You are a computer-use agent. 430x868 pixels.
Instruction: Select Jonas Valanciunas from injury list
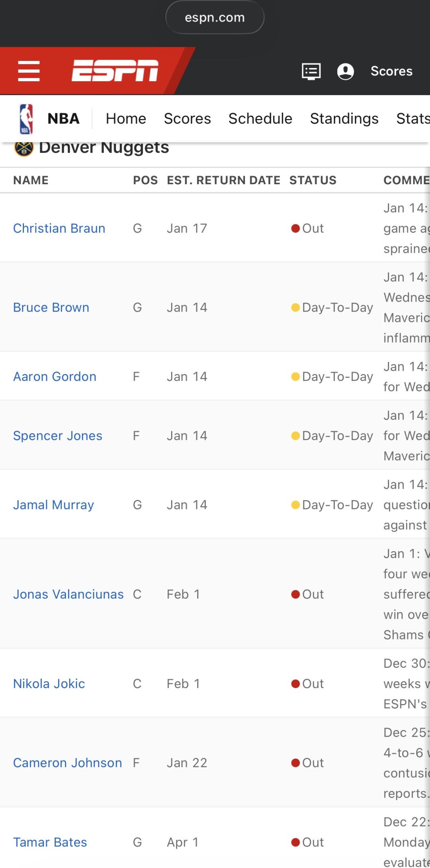tap(68, 594)
